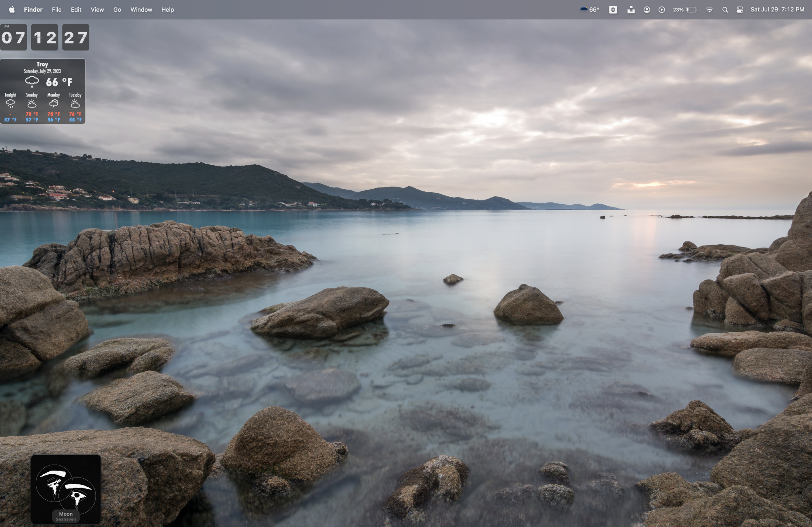
Task: Open the battery status at 23%
Action: pos(685,9)
